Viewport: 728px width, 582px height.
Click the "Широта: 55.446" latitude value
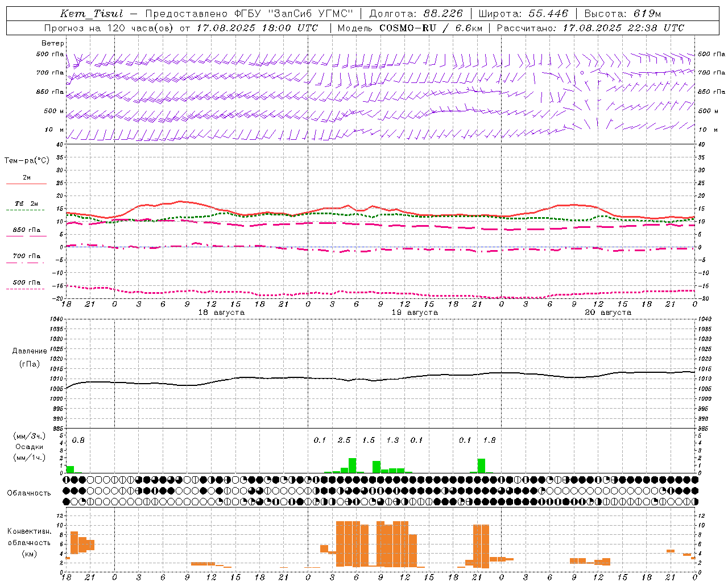coord(523,14)
